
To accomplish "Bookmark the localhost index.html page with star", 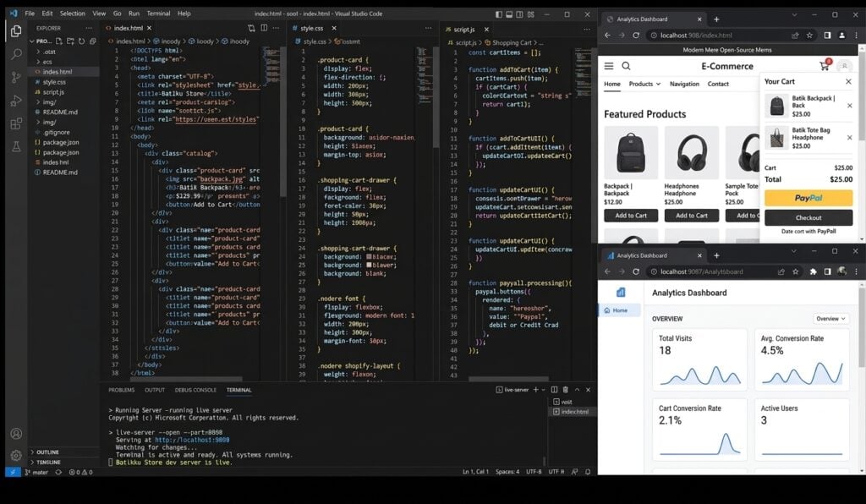I will click(x=809, y=35).
